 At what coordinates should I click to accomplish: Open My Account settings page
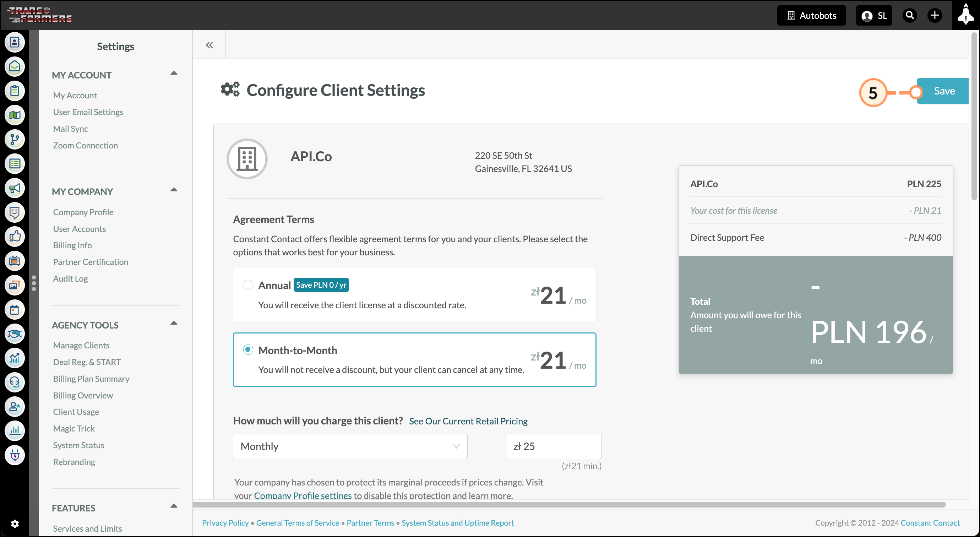[75, 95]
